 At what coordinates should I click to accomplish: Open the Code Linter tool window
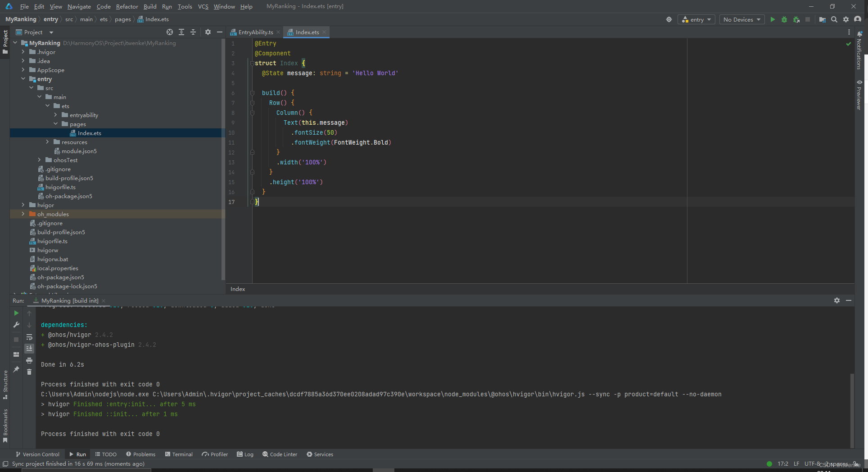280,454
